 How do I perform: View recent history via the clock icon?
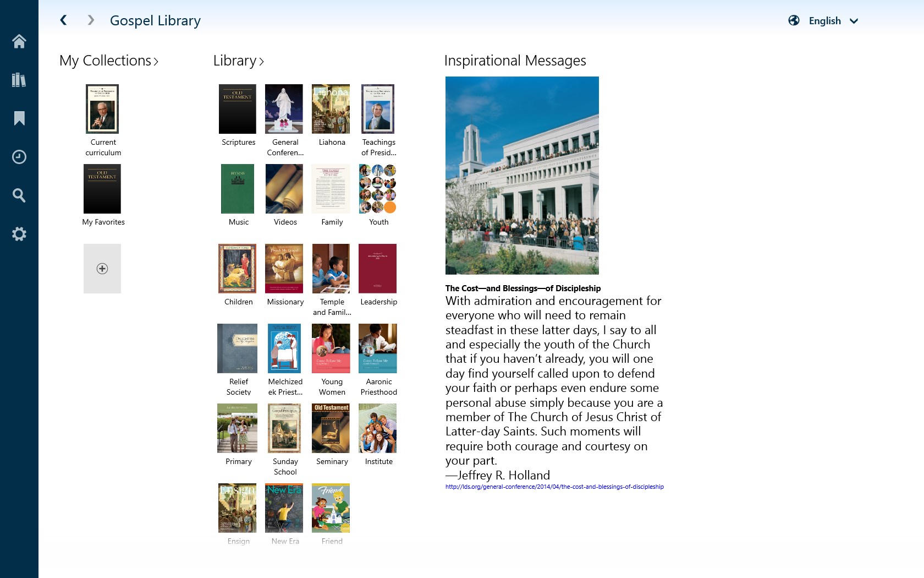[19, 157]
